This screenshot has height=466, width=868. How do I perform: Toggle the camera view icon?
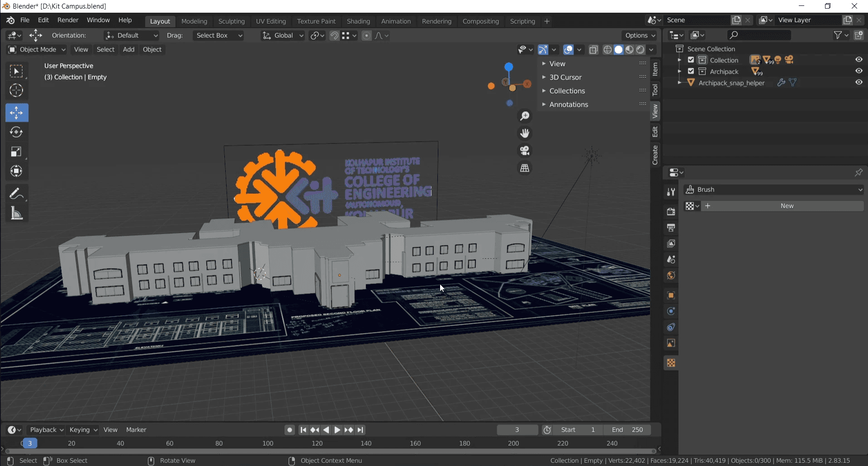pyautogui.click(x=525, y=151)
